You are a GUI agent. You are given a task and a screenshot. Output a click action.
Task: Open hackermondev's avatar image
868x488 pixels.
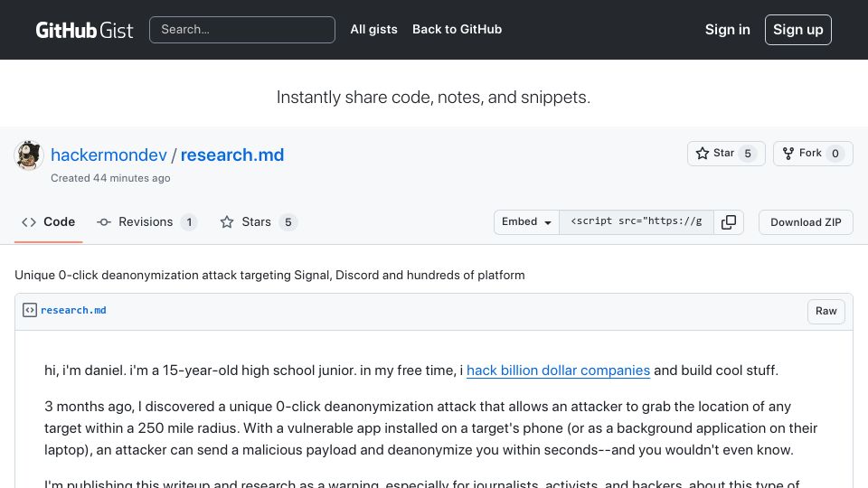(x=29, y=155)
